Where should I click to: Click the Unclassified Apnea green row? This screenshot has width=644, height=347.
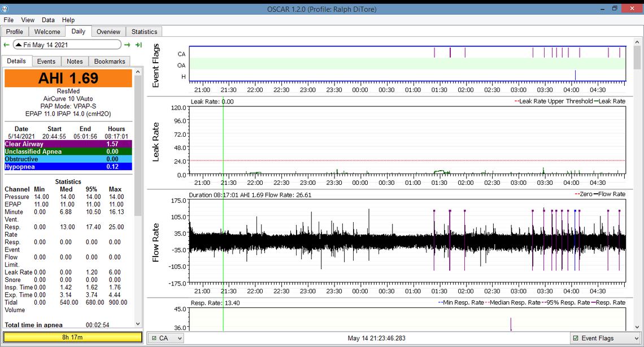[68, 151]
